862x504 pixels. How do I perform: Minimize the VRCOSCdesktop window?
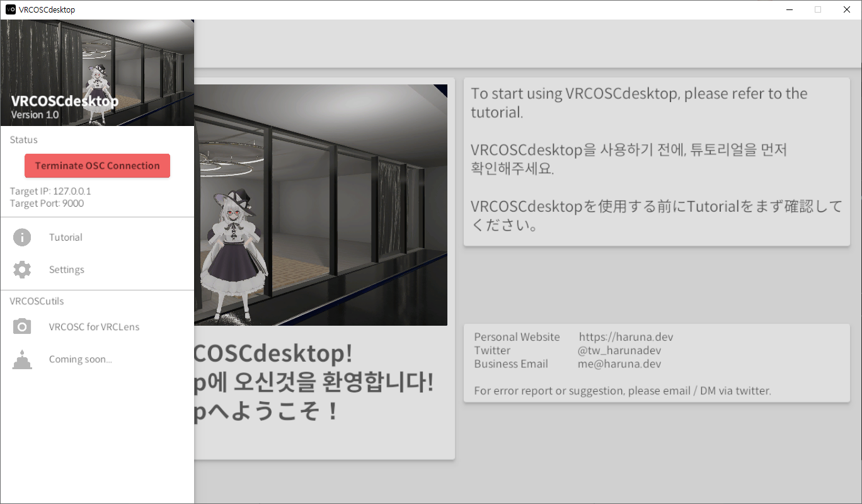pyautogui.click(x=789, y=9)
